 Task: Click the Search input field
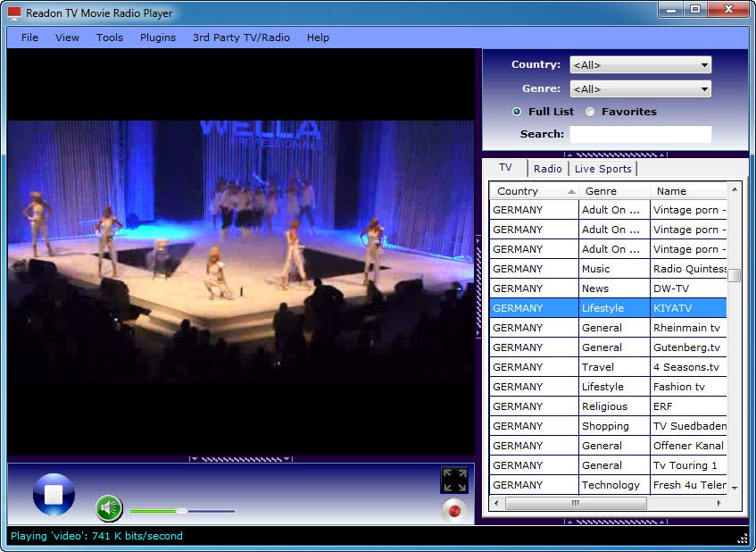(640, 134)
